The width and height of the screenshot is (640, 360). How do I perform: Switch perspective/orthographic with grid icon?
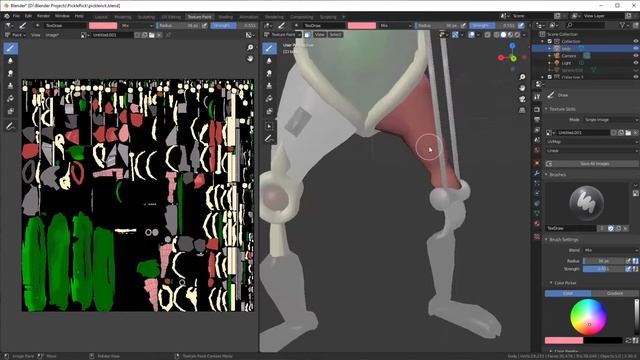tap(522, 110)
